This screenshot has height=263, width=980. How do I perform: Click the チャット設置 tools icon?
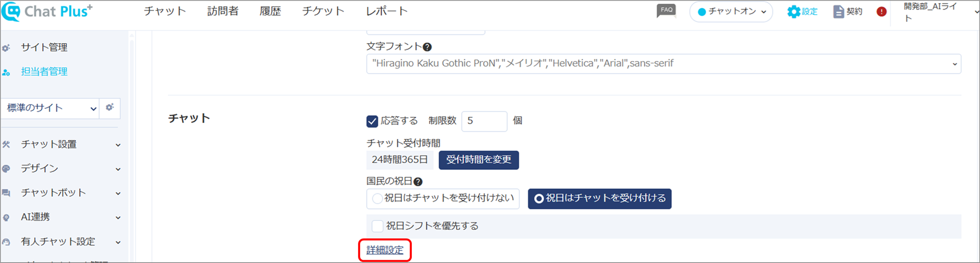[6, 144]
